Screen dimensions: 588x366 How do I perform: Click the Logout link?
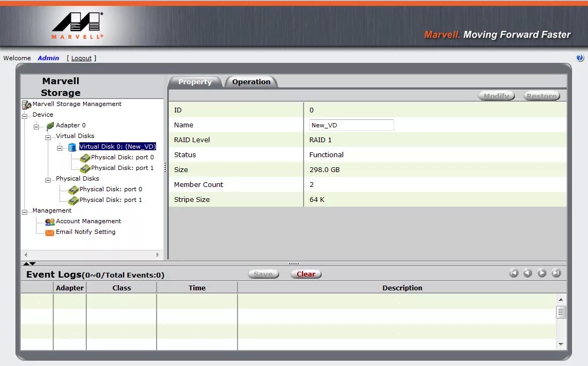tap(81, 58)
